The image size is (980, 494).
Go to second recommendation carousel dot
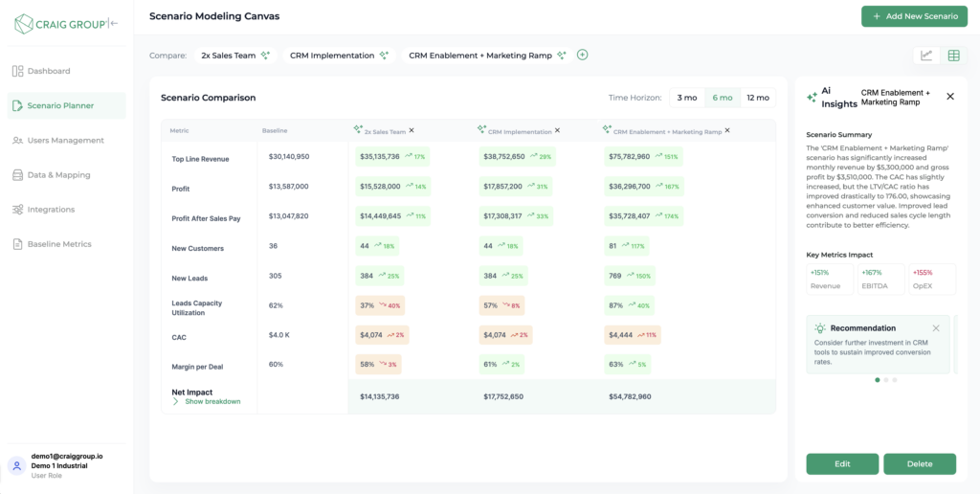click(x=886, y=380)
